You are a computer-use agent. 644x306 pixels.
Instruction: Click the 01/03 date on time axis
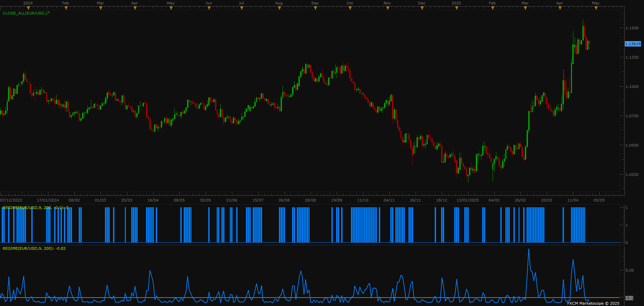click(x=100, y=200)
